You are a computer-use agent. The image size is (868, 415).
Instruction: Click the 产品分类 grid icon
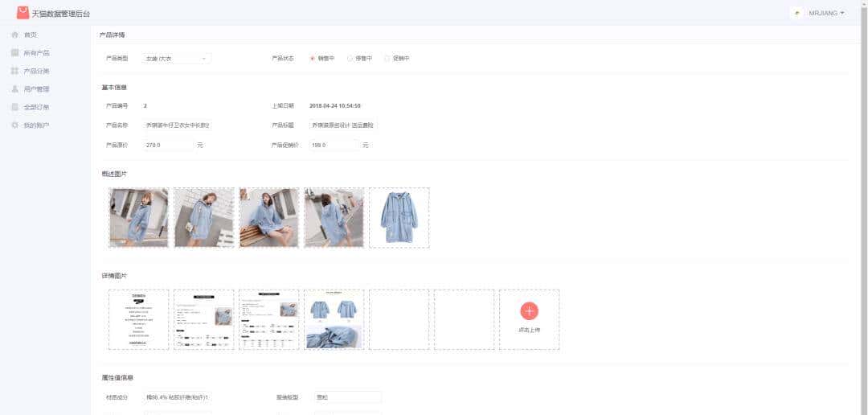(x=15, y=71)
